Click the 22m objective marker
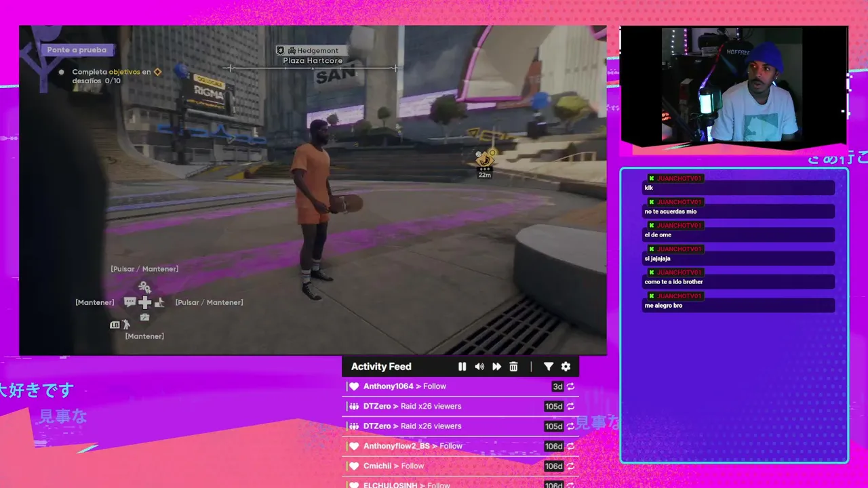The width and height of the screenshot is (868, 488). pos(485,163)
